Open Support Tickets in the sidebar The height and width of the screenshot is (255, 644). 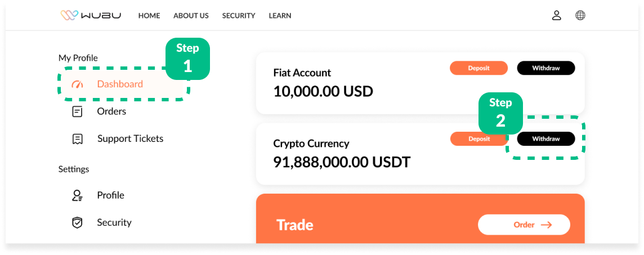coord(130,138)
